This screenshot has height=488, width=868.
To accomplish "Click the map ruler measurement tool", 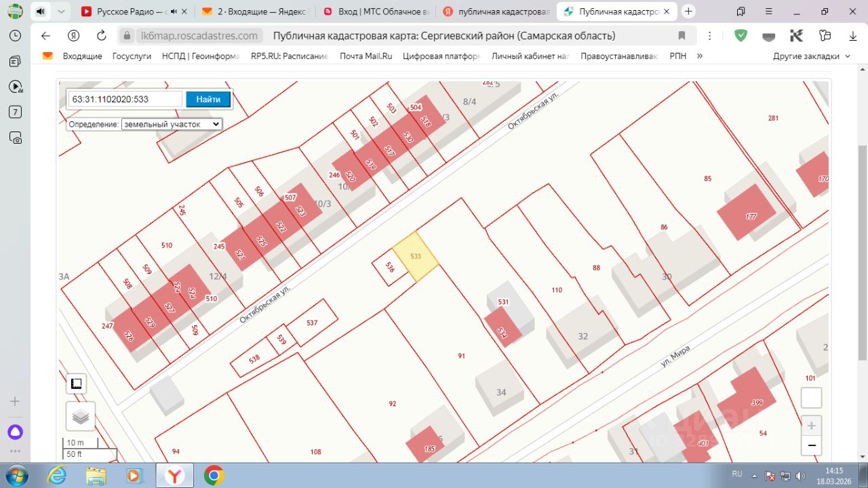I will click(x=76, y=384).
